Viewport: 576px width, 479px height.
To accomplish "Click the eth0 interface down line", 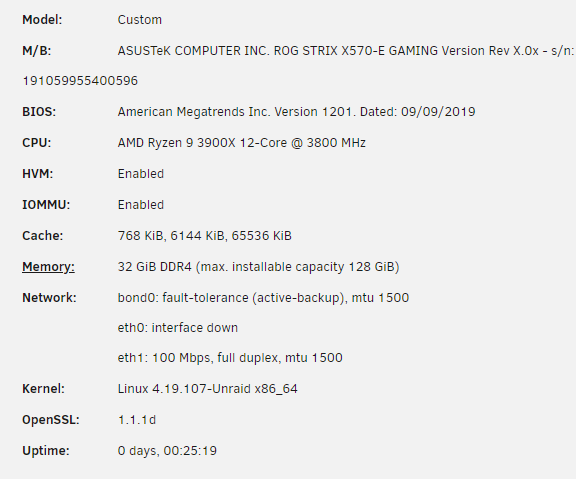I will [x=178, y=328].
